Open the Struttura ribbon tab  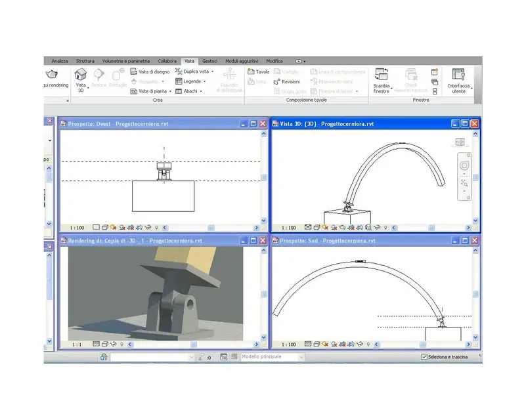(x=85, y=61)
